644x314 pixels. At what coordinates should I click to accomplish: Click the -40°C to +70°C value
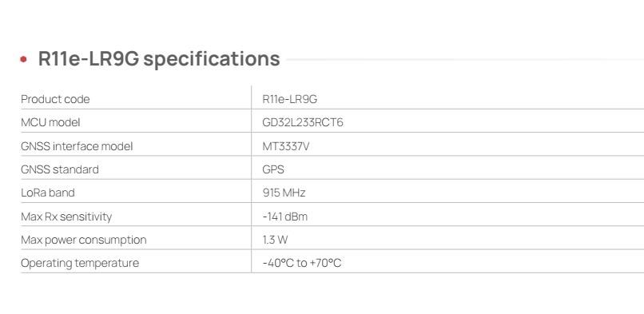pyautogui.click(x=302, y=263)
